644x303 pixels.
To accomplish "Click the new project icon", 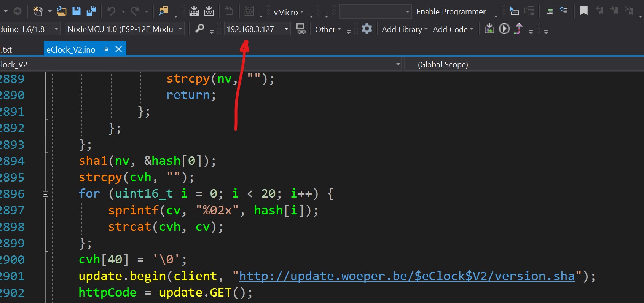I will click(x=38, y=11).
